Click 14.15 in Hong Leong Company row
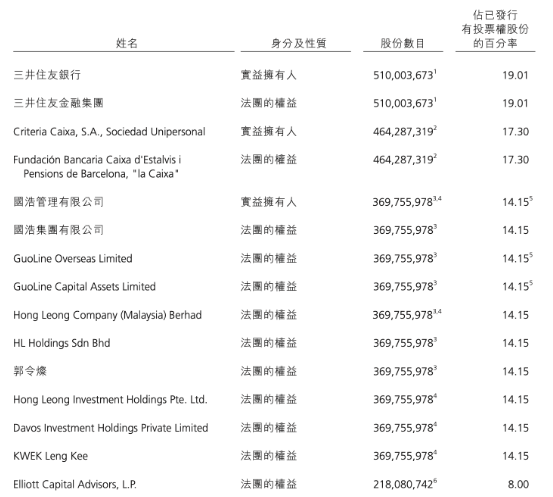This screenshot has height=497, width=553. coord(516,315)
